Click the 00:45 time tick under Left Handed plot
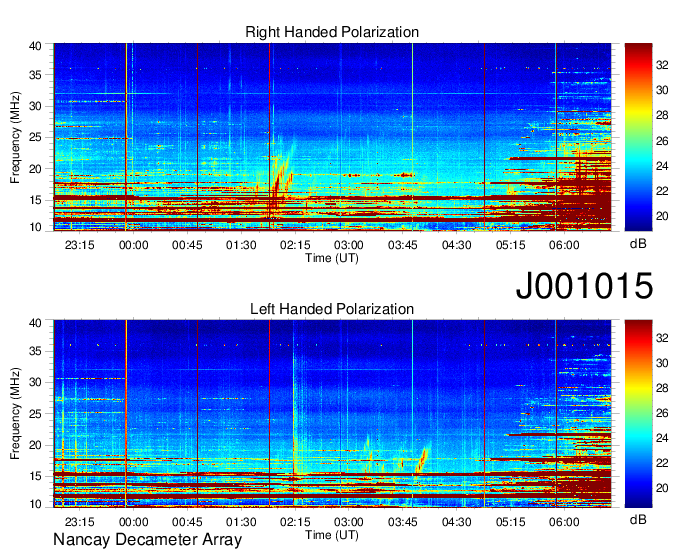This screenshot has height=552, width=680. 187,522
